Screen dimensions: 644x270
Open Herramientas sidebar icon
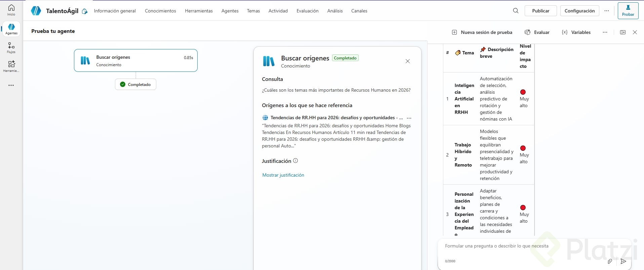(11, 66)
